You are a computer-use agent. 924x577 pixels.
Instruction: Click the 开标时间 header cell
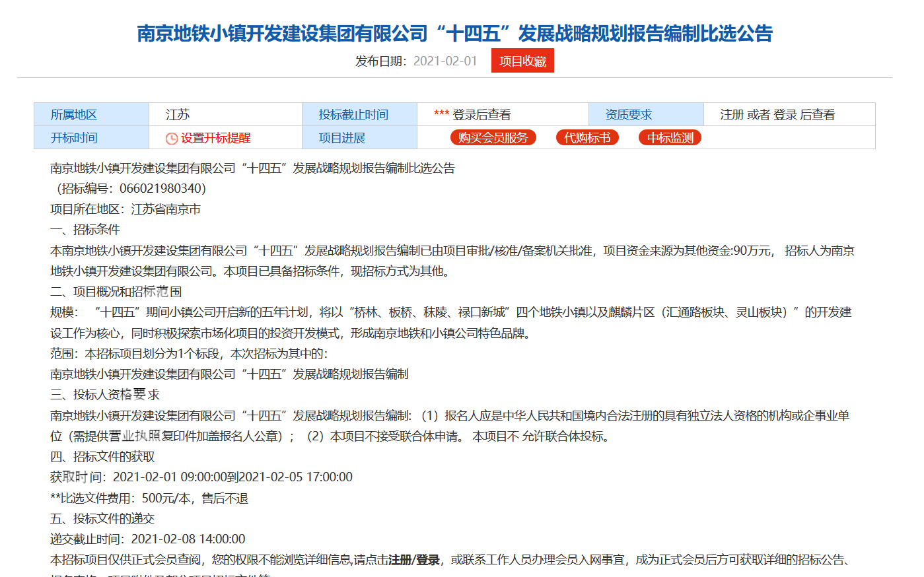pyautogui.click(x=91, y=137)
